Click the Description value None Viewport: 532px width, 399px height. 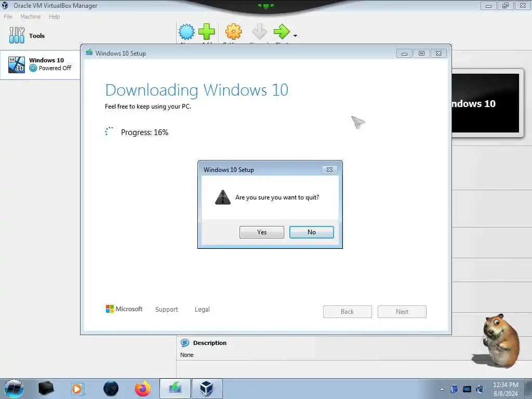(187, 355)
